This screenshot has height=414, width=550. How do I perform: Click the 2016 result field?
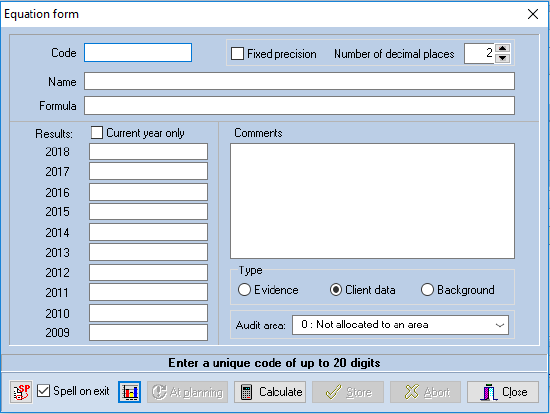(x=148, y=192)
